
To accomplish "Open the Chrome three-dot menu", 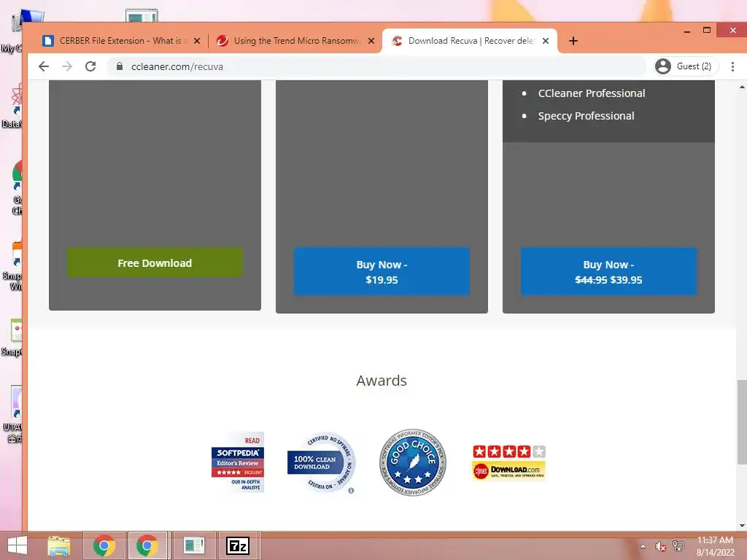I will coord(732,66).
